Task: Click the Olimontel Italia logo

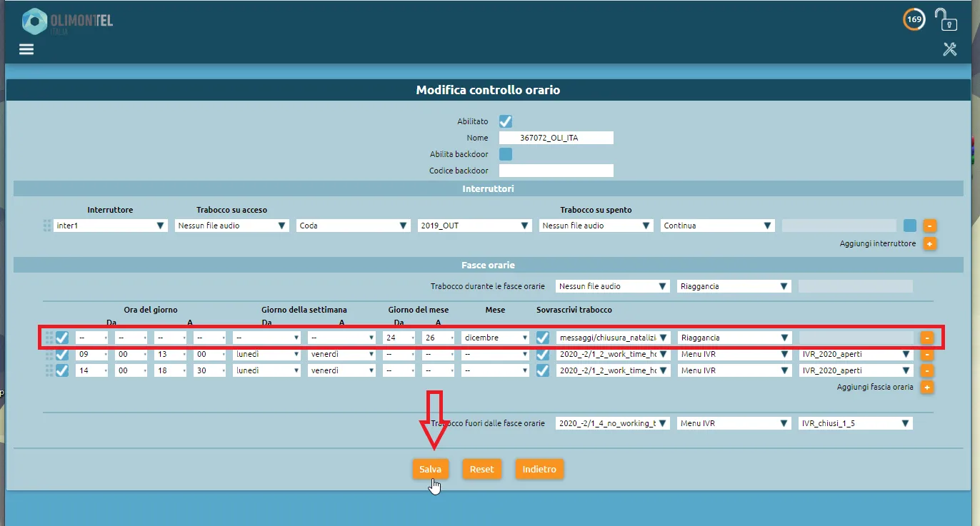Action: pyautogui.click(x=66, y=21)
